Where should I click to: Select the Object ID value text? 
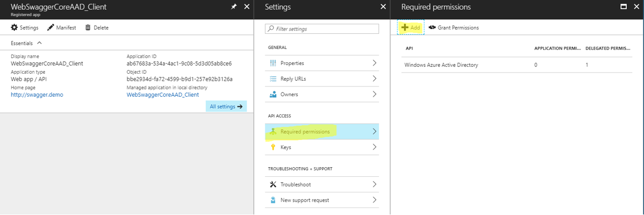[x=179, y=79]
